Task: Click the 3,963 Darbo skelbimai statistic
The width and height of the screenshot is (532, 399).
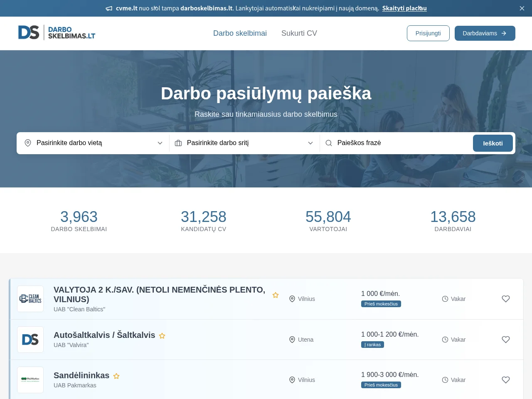Action: pos(79,221)
